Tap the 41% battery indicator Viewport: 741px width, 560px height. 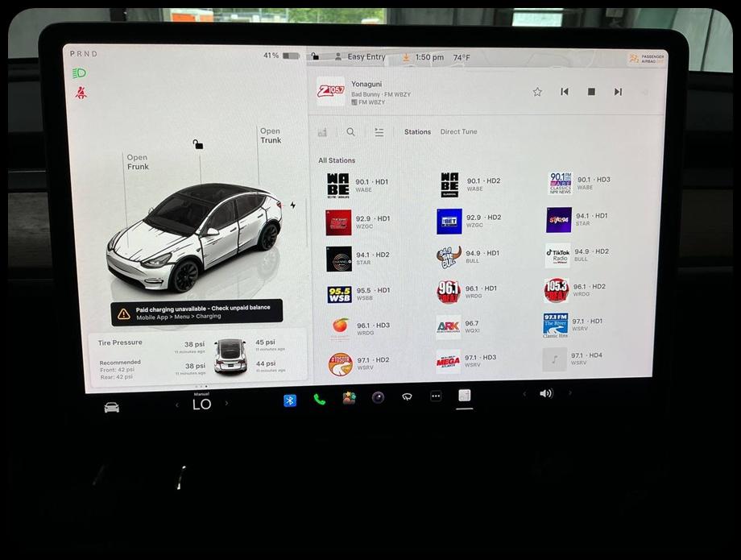[281, 56]
